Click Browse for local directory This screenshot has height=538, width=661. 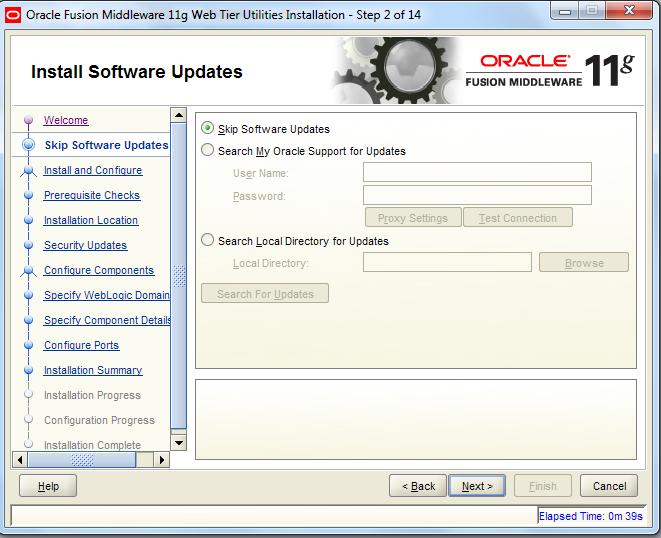pos(584,263)
